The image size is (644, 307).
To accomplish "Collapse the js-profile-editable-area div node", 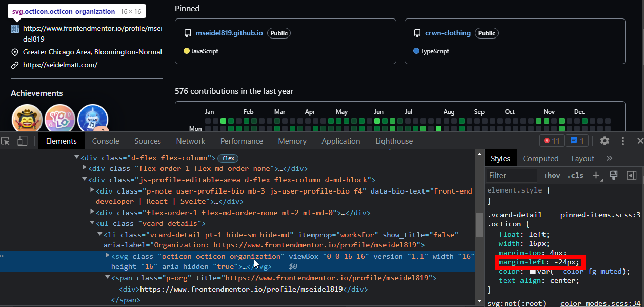I will click(85, 180).
